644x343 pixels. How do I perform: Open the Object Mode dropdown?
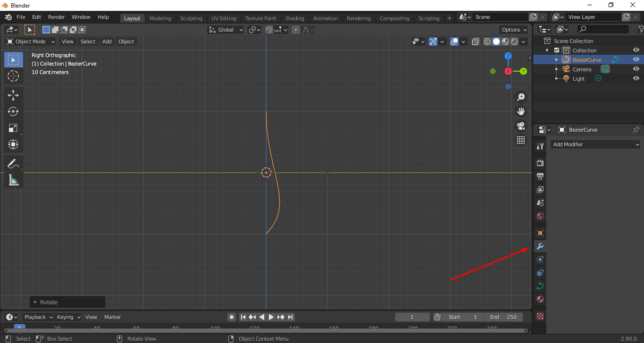pos(30,42)
